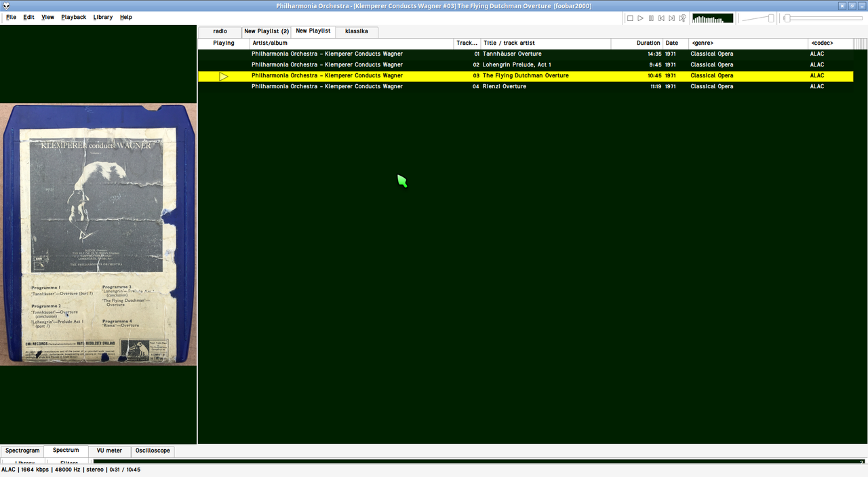This screenshot has width=868, height=477.
Task: Open the Library menu
Action: click(x=103, y=17)
